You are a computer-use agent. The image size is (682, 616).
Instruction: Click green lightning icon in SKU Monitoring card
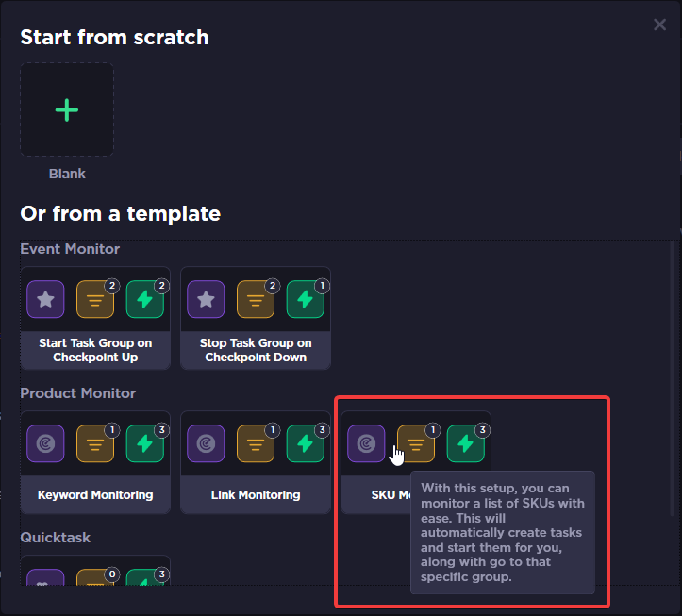tap(465, 443)
